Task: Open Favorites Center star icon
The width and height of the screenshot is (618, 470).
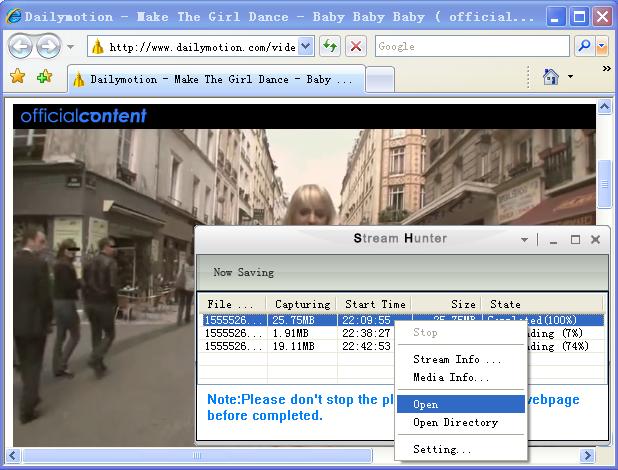Action: (18, 76)
